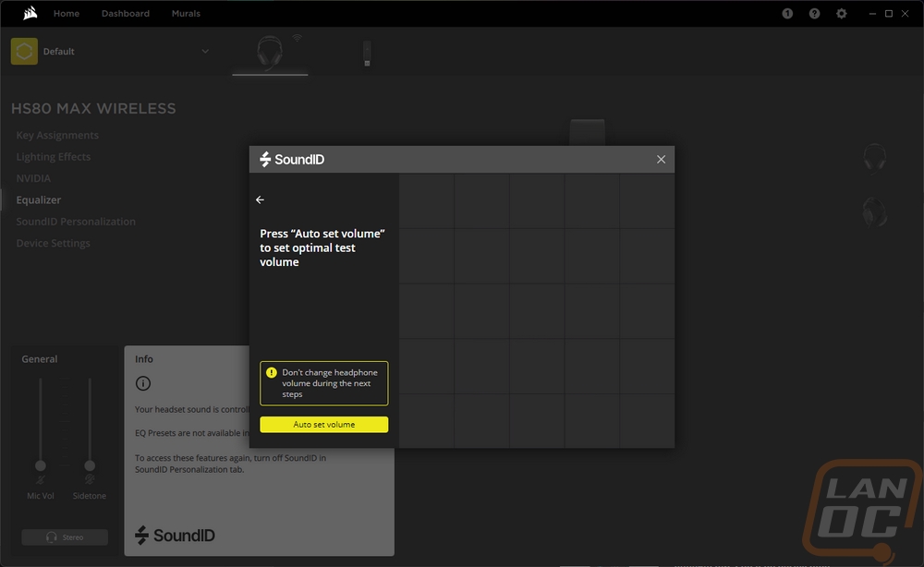
Task: Click the info circle icon in Info panel
Action: 143,383
